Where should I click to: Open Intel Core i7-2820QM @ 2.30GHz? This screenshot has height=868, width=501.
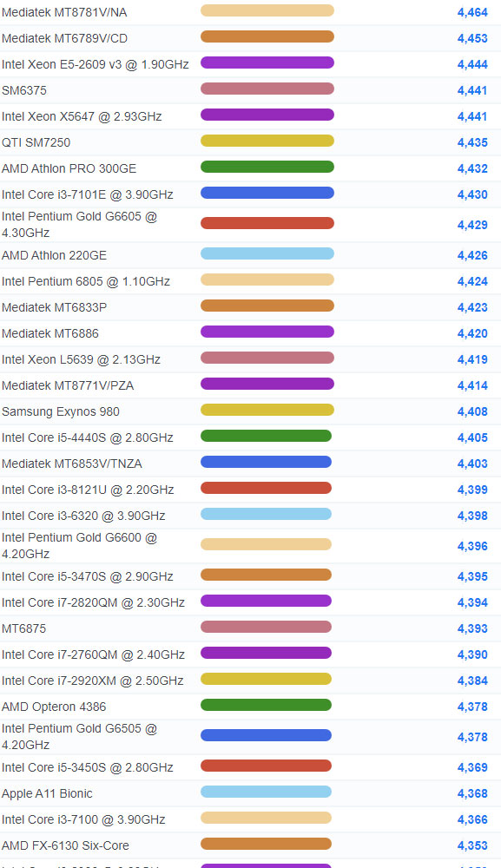(94, 602)
